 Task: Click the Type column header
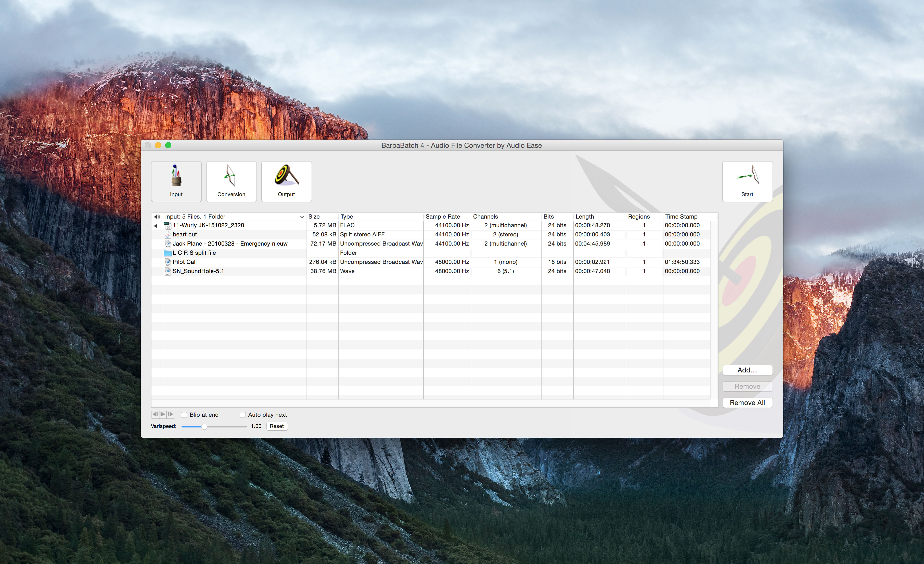[346, 217]
